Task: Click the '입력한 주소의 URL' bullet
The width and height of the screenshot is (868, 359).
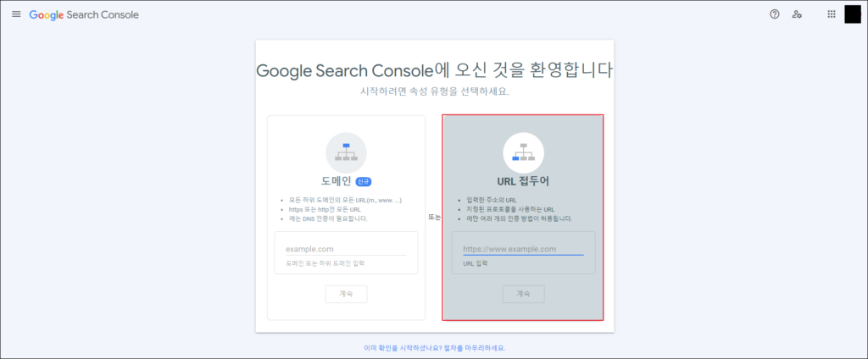Action: tap(492, 200)
